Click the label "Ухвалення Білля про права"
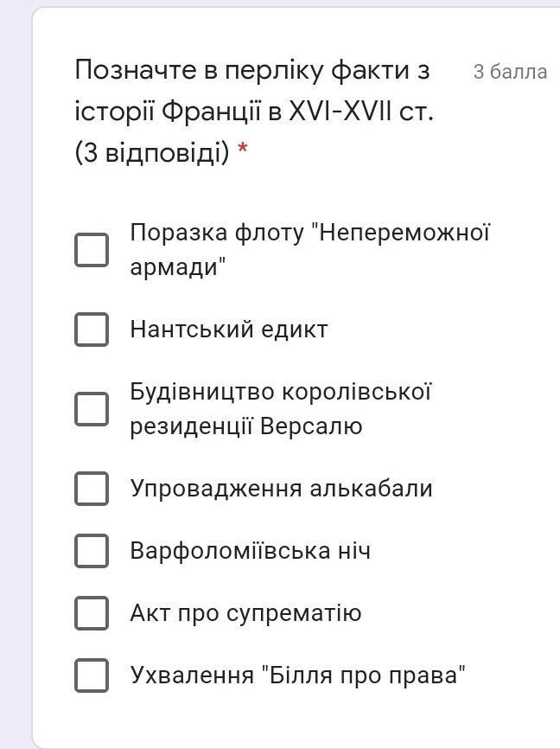Image resolution: width=560 pixels, height=749 pixels. click(x=298, y=675)
